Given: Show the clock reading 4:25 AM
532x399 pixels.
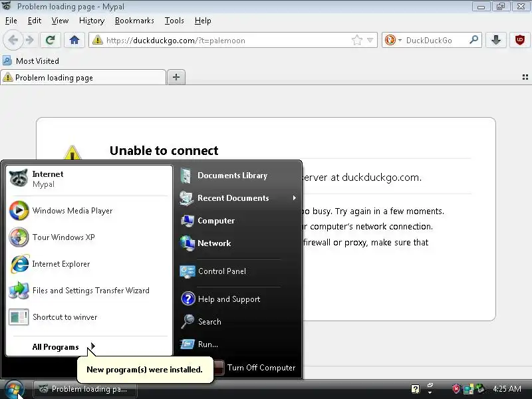Looking at the screenshot, I should (x=507, y=389).
